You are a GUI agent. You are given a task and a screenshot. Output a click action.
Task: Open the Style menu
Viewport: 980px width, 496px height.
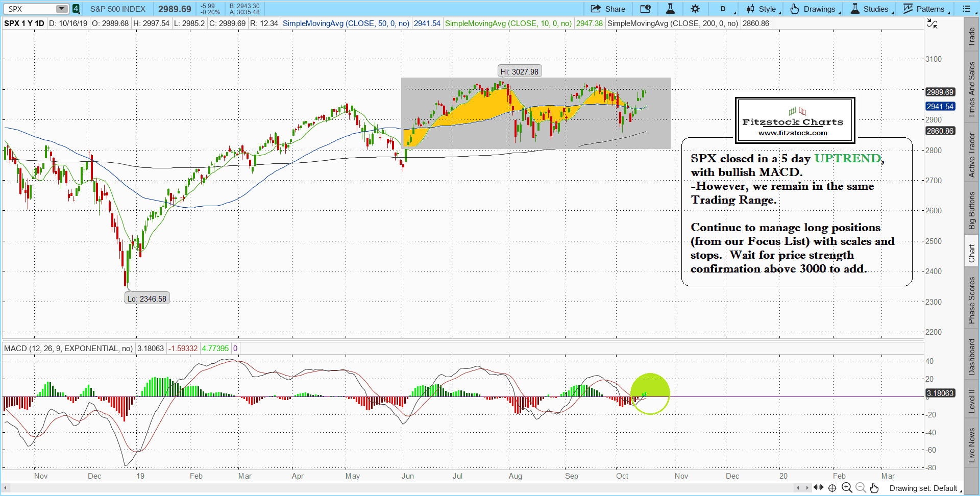[762, 9]
